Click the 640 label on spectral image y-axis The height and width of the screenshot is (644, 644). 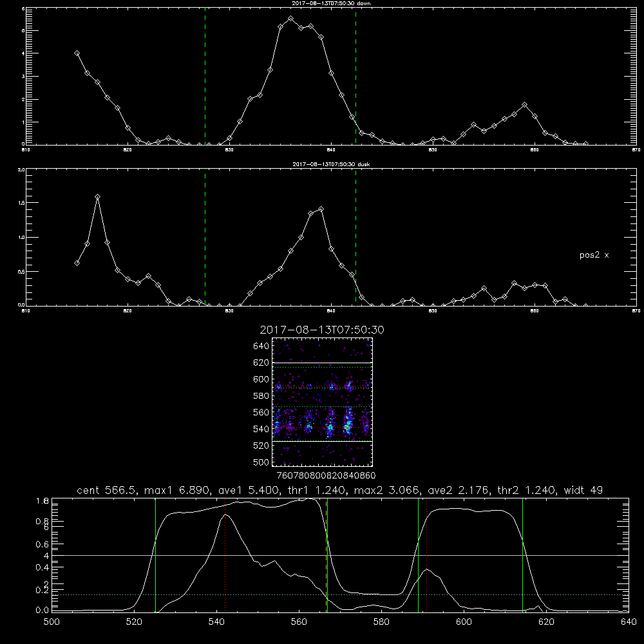261,346
